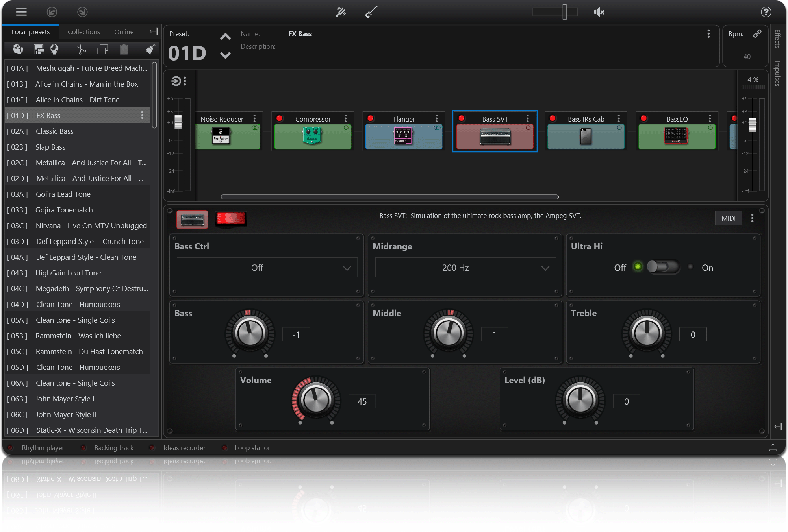This screenshot has height=532, width=788.
Task: Toggle the Ultra Hi switch
Action: point(663,267)
